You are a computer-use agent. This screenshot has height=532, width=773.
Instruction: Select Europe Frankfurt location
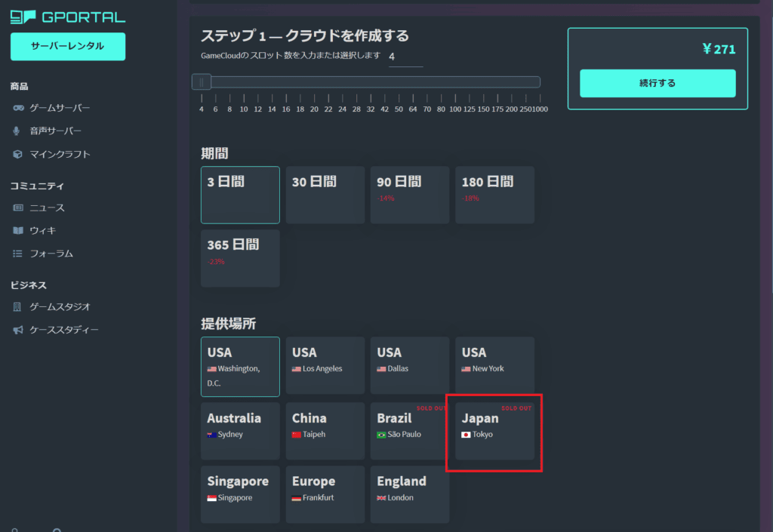(325, 494)
